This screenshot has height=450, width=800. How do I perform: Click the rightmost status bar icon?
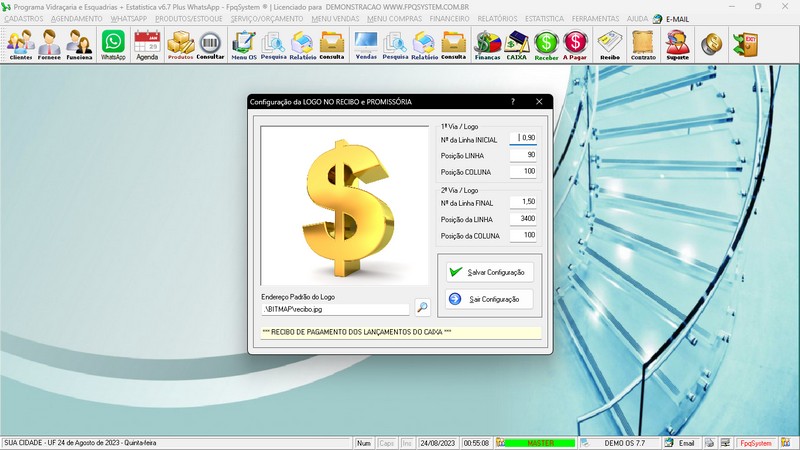786,443
